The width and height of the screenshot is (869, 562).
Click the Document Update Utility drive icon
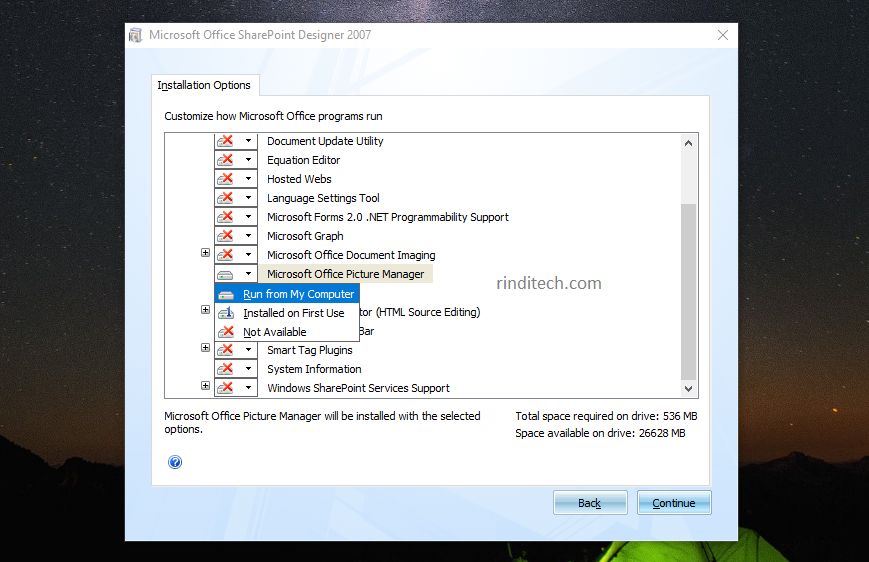coord(226,141)
